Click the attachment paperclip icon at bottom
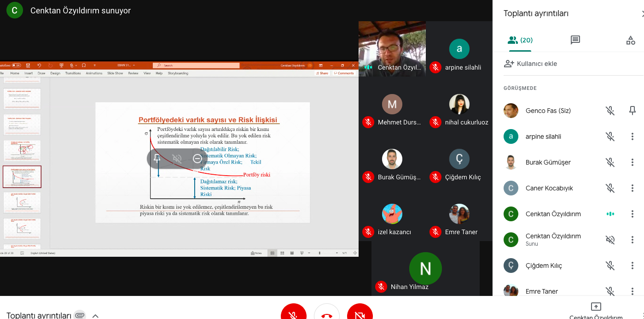 [x=80, y=315]
